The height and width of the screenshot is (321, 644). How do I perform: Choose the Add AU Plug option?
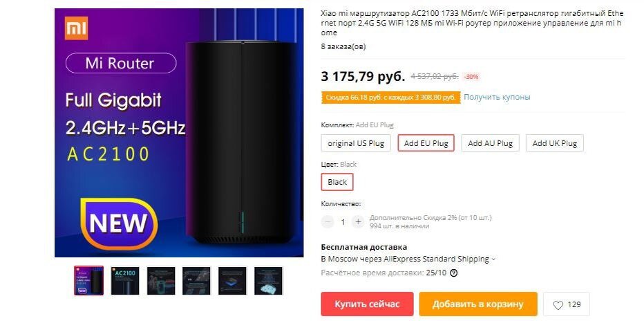(x=491, y=143)
